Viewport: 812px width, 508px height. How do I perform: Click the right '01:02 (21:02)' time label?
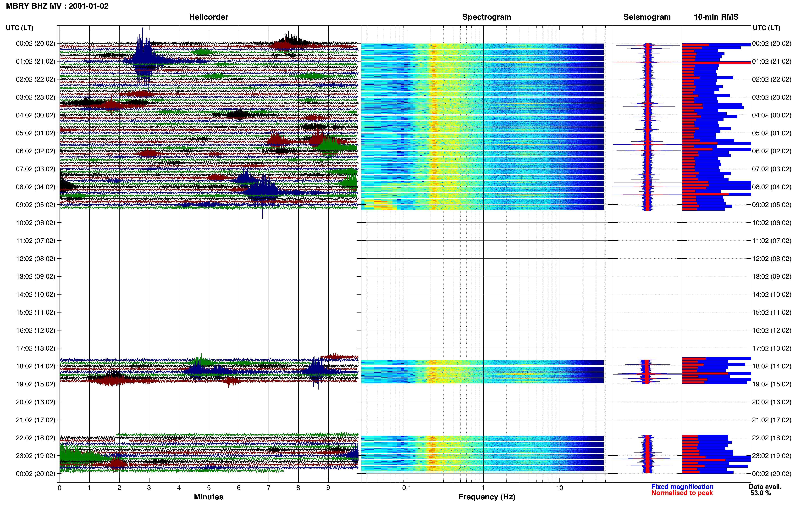[x=772, y=61]
